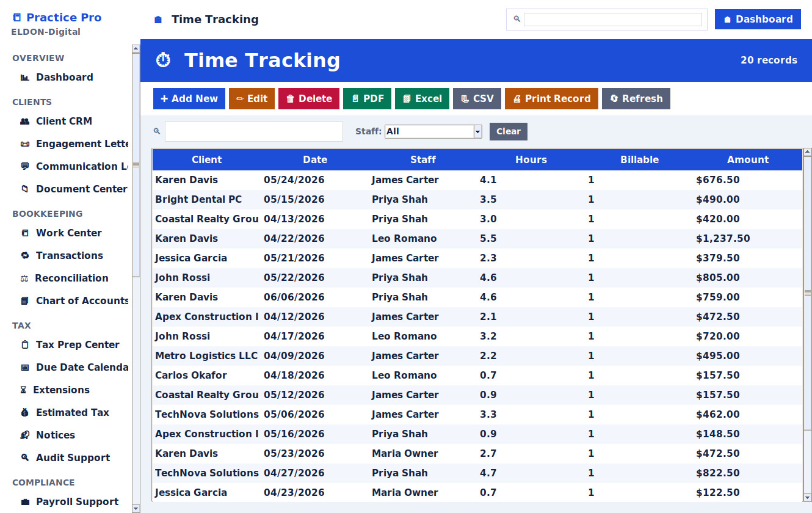Refresh the time tracking list
The height and width of the screenshot is (513, 812).
click(636, 99)
